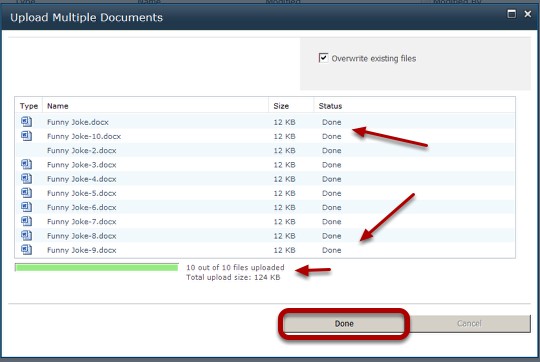Viewport: 540px width, 362px height.
Task: Maximize the Upload Multiple Documents dialog
Action: pyautogui.click(x=511, y=14)
